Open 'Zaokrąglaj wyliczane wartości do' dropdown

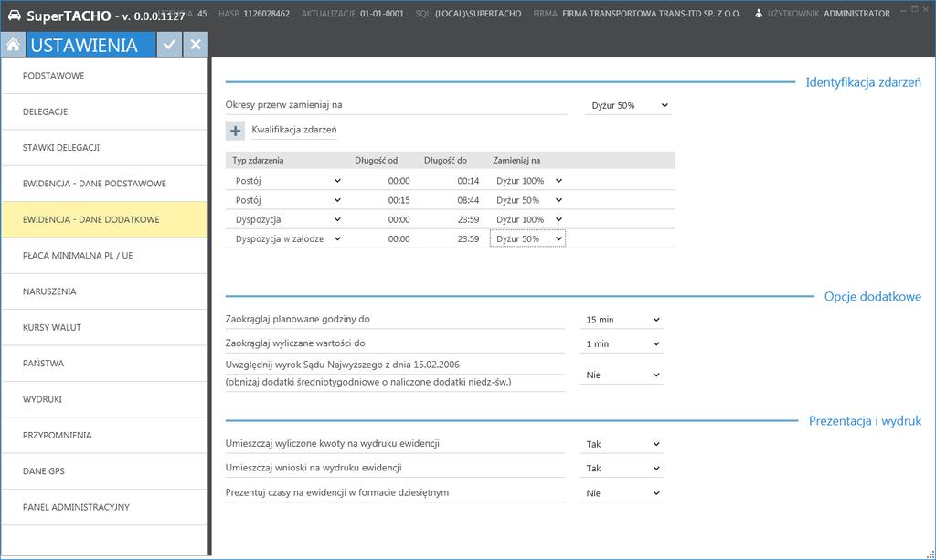point(622,344)
